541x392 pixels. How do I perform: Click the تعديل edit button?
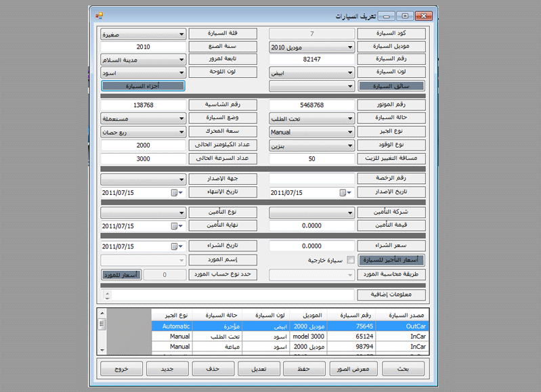pos(259,369)
